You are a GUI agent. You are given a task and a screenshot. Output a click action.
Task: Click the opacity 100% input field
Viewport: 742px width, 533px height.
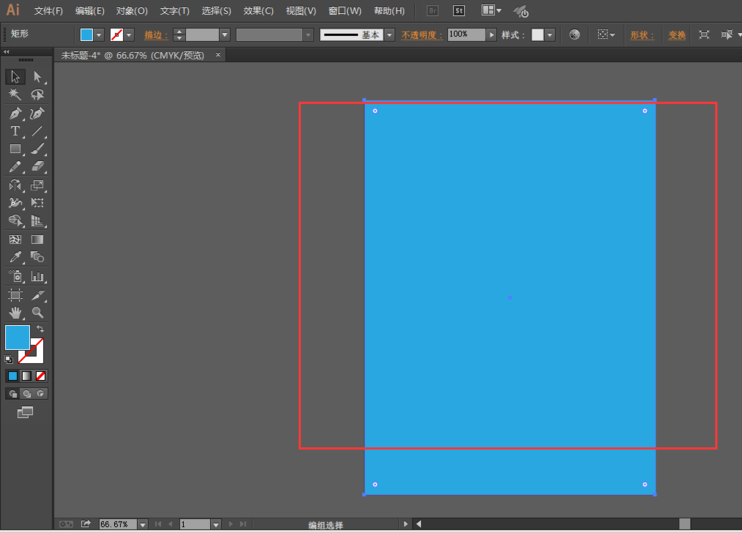[466, 35]
